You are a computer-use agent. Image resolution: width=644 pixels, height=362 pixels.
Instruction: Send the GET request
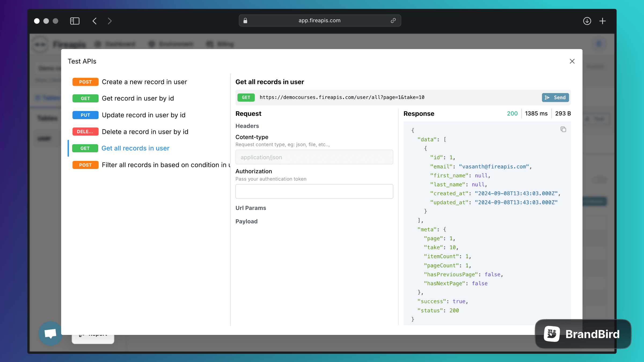[555, 98]
